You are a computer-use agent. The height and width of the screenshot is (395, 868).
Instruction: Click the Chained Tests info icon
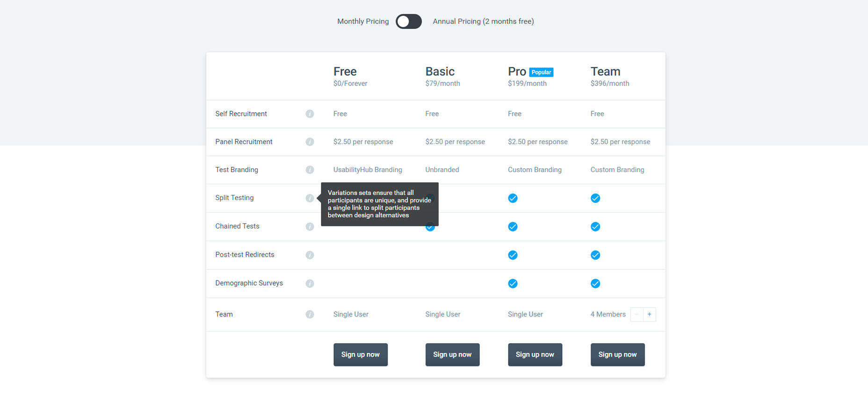point(310,227)
